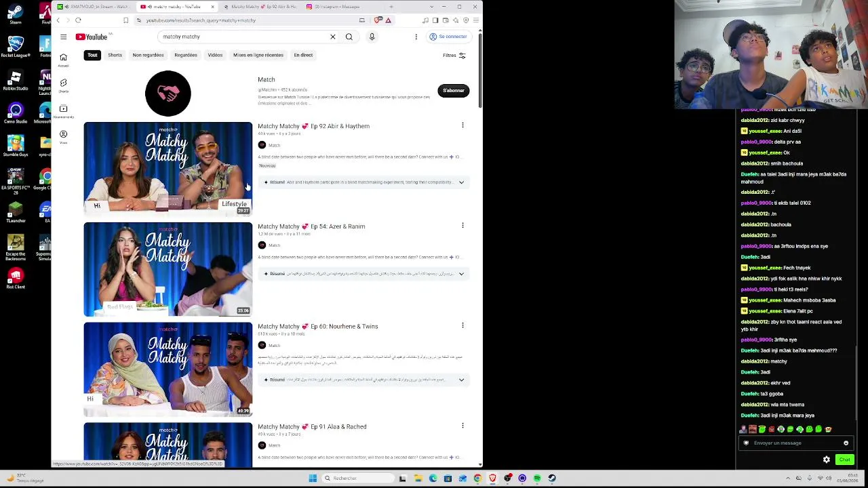
Task: Open the Brave Shields icon
Action: [x=377, y=20]
